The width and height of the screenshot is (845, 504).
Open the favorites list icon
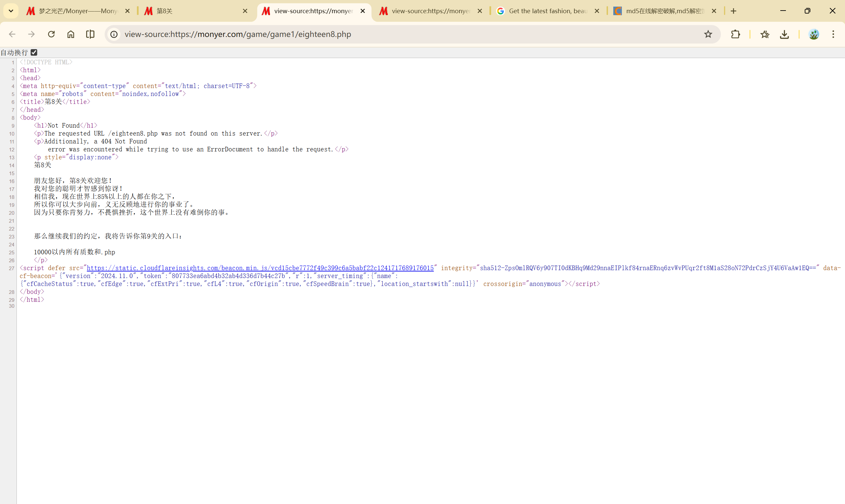(764, 34)
